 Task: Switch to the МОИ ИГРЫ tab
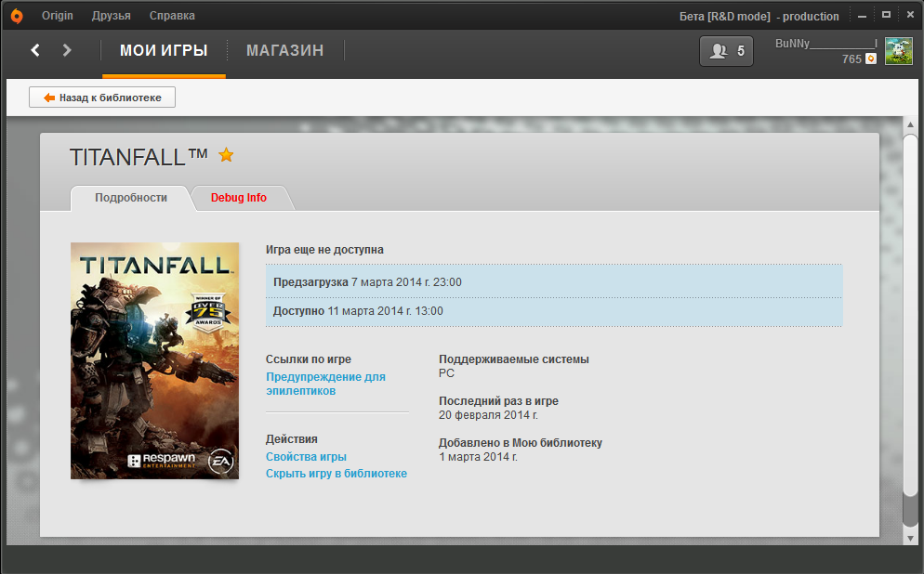point(164,51)
